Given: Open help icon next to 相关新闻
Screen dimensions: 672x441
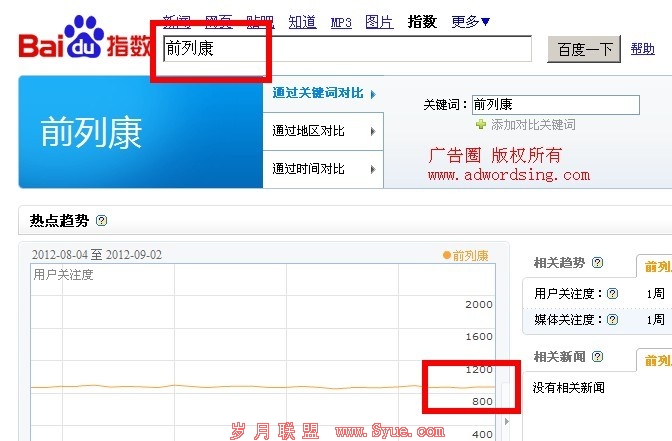Looking at the screenshot, I should pyautogui.click(x=597, y=357).
